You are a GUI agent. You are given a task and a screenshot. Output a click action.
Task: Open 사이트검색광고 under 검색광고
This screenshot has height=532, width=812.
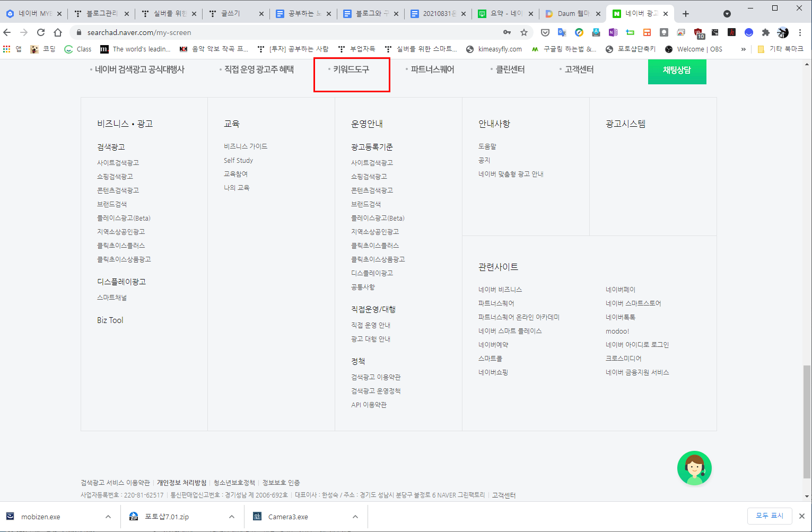pyautogui.click(x=118, y=163)
